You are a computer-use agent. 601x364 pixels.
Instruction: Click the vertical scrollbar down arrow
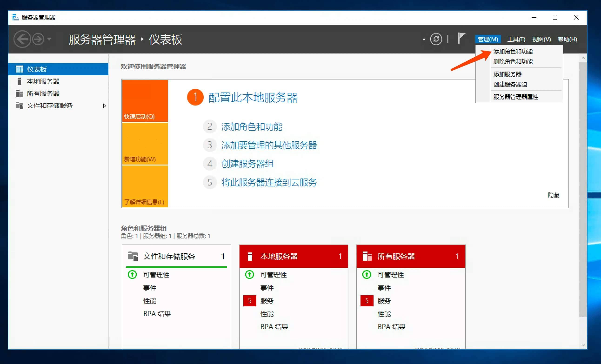[583, 345]
